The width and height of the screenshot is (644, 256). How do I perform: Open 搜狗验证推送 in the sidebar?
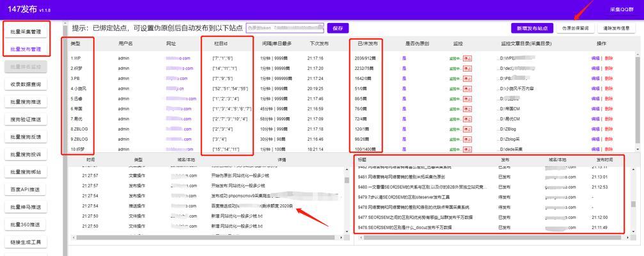point(26,120)
